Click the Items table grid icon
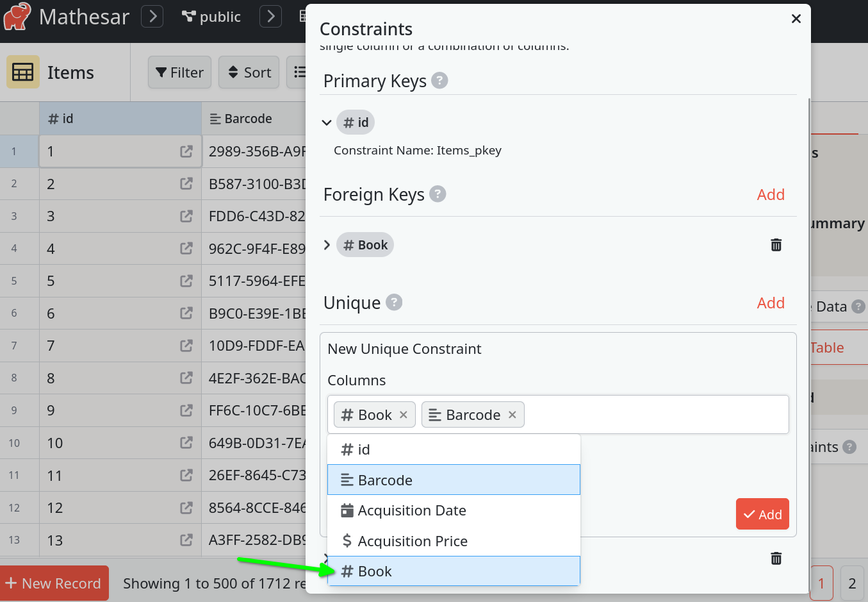 [22, 72]
